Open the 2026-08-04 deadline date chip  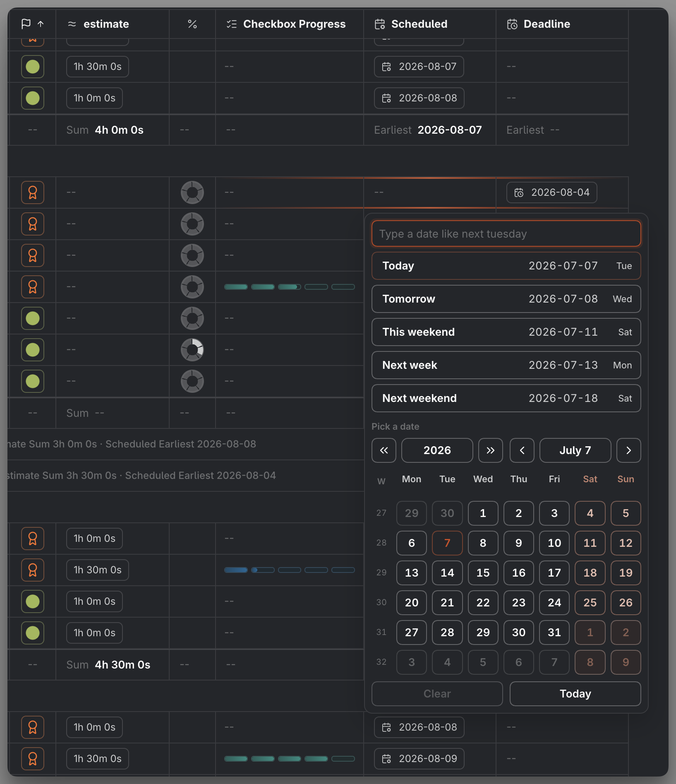(551, 192)
